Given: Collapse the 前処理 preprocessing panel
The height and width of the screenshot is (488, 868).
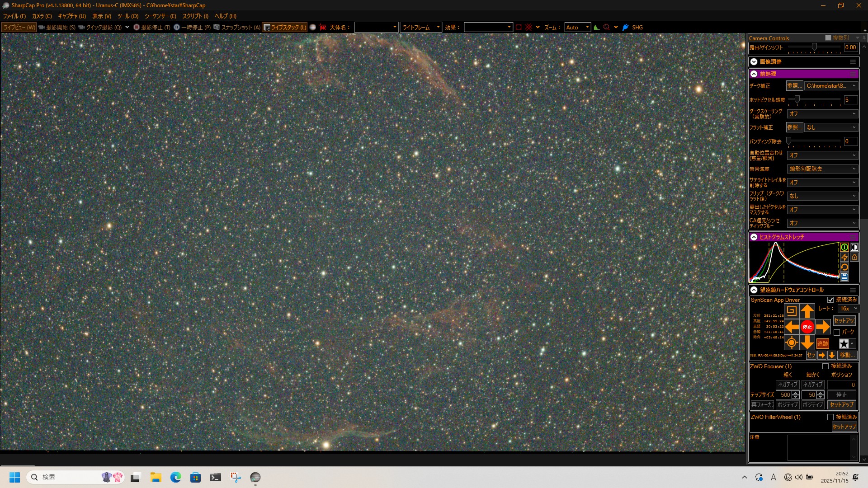Looking at the screenshot, I should pos(754,74).
